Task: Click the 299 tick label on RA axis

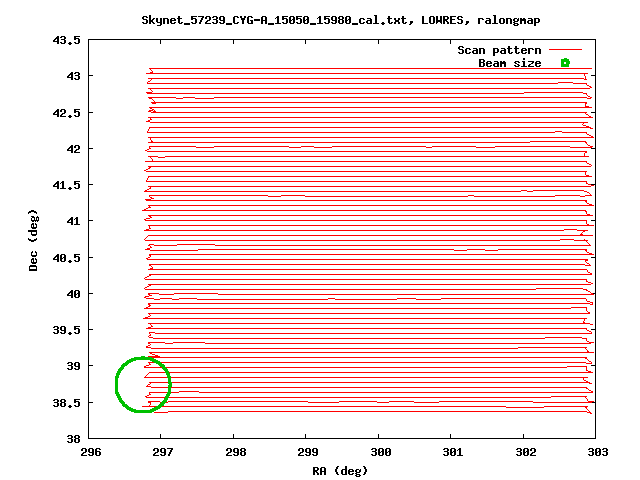Action: click(308, 452)
